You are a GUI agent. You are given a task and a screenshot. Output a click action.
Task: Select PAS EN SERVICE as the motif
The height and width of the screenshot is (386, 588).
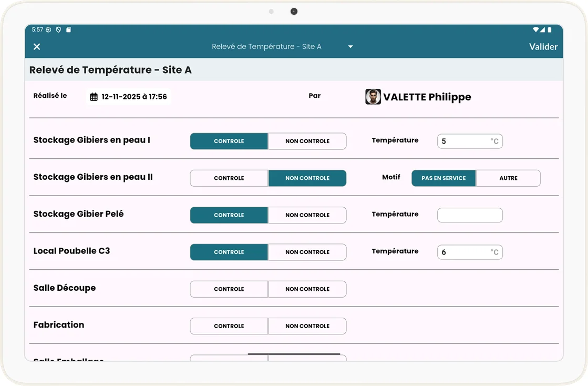click(443, 178)
